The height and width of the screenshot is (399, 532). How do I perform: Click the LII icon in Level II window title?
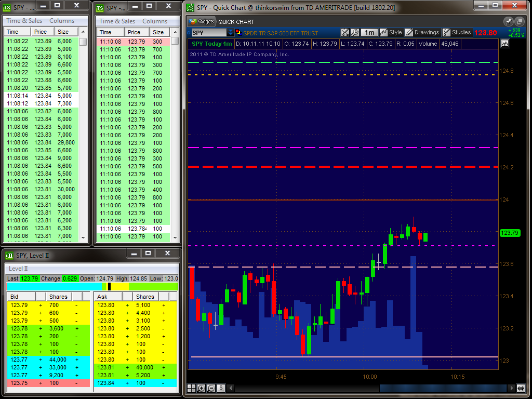point(9,256)
